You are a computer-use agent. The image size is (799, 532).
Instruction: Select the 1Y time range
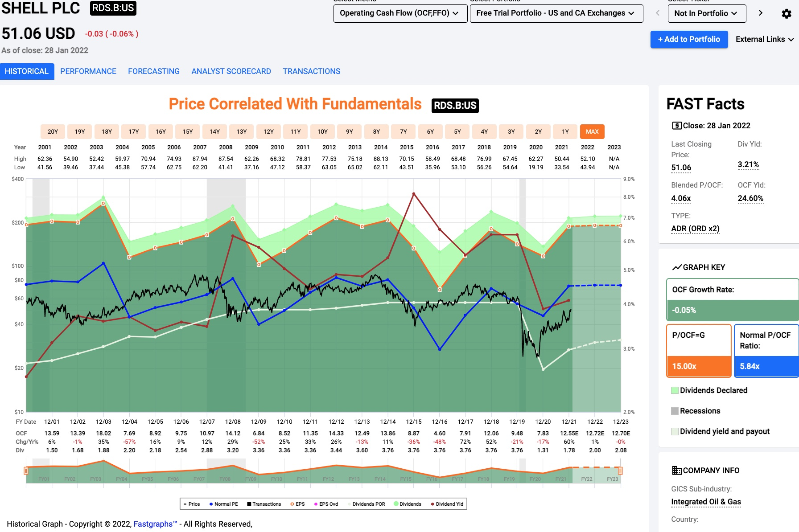pos(565,131)
